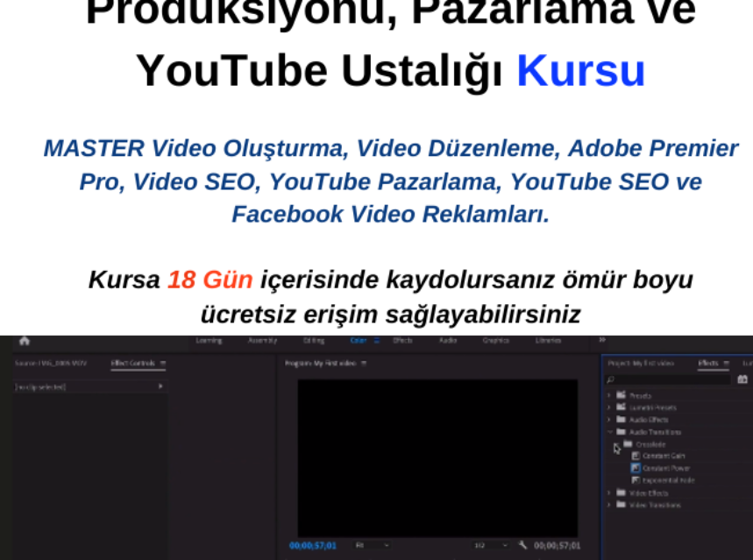
Task: Click the Lumetri Presets bin folder icon
Action: (x=622, y=407)
